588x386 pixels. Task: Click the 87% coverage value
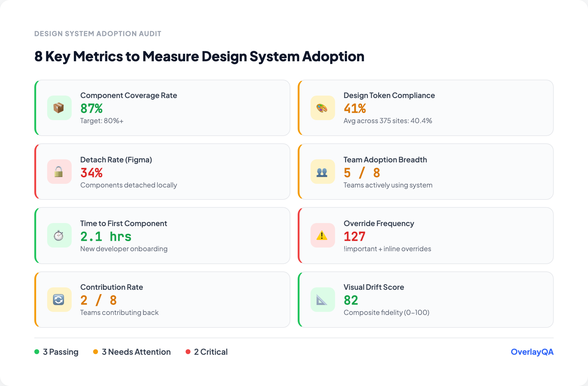(91, 108)
